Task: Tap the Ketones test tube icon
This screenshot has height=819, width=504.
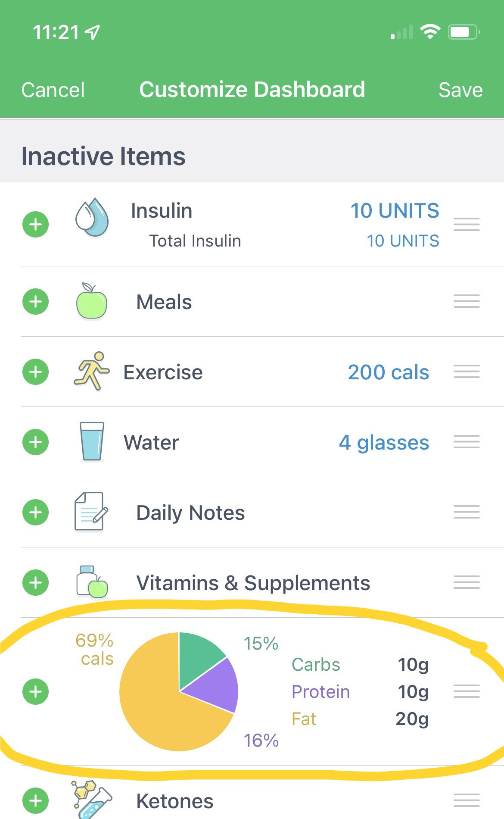Action: tap(91, 800)
